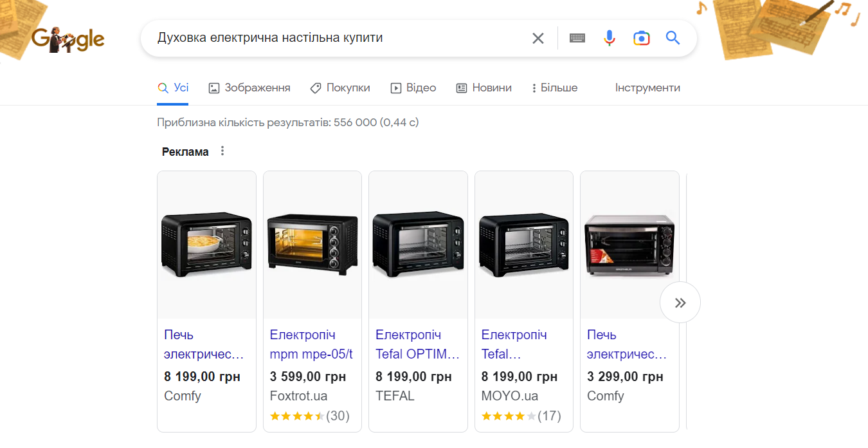This screenshot has width=868, height=448.
Task: Click the blue magnifier search button
Action: 673,38
